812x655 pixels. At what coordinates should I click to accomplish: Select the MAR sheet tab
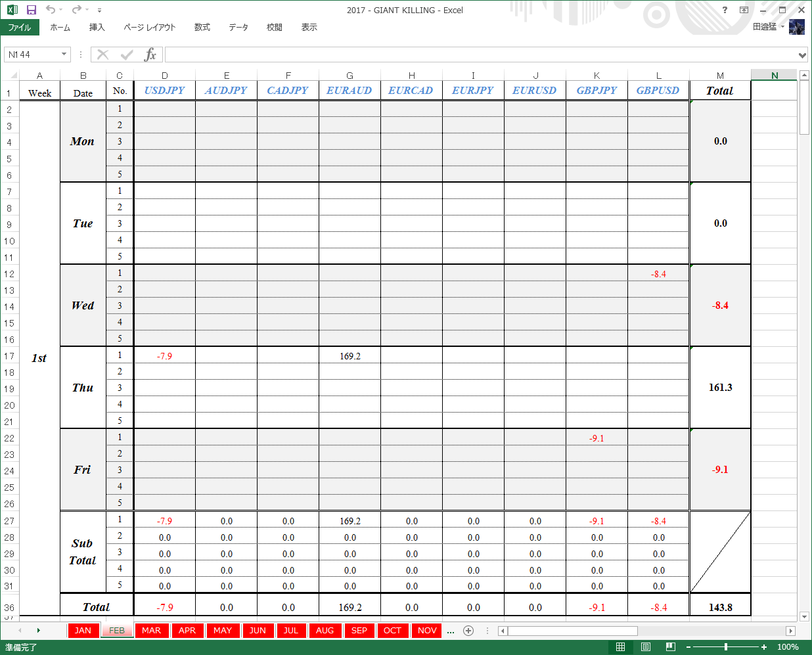pos(151,631)
